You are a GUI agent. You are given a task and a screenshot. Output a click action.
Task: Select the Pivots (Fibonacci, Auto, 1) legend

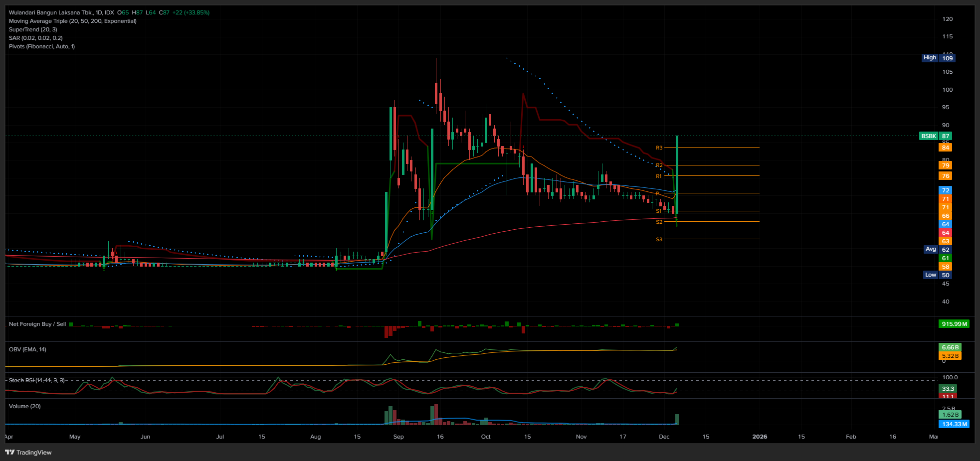42,46
